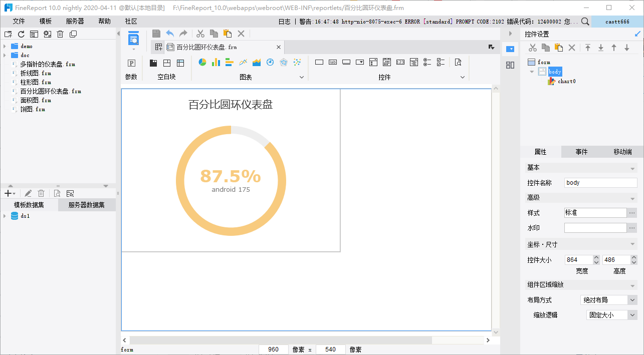
Task: Switch to the 移动端 tab
Action: (622, 152)
